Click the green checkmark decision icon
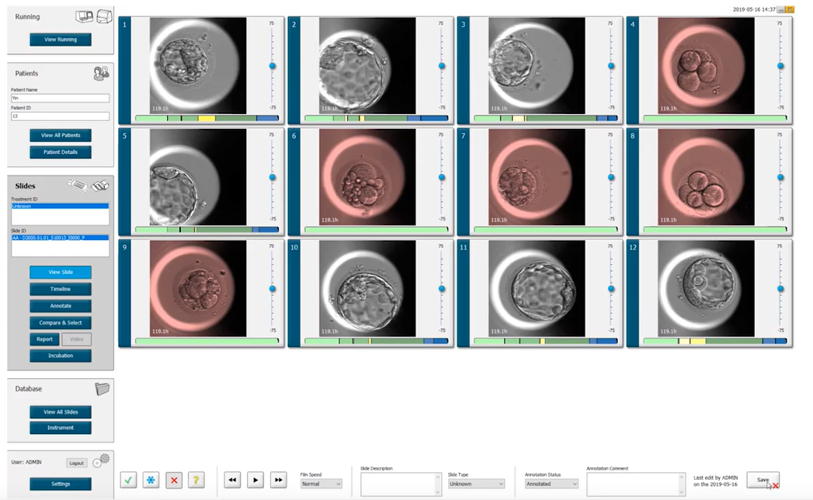 click(129, 480)
